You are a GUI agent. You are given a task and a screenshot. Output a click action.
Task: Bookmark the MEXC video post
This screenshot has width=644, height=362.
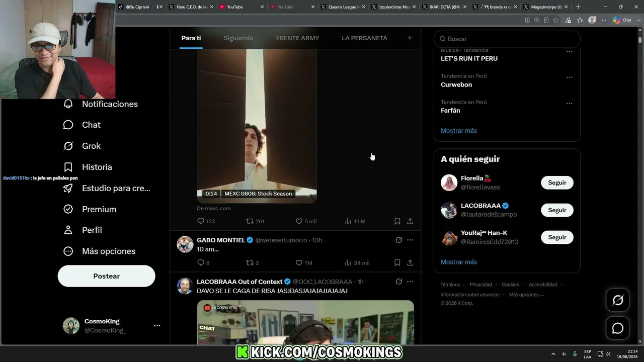[x=397, y=221]
